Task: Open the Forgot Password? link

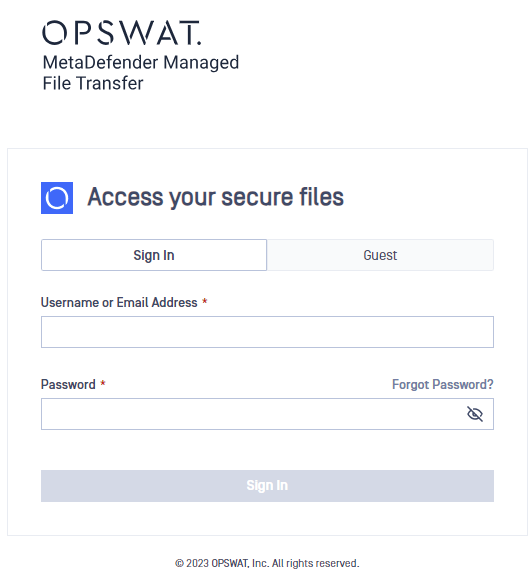Action: [443, 384]
